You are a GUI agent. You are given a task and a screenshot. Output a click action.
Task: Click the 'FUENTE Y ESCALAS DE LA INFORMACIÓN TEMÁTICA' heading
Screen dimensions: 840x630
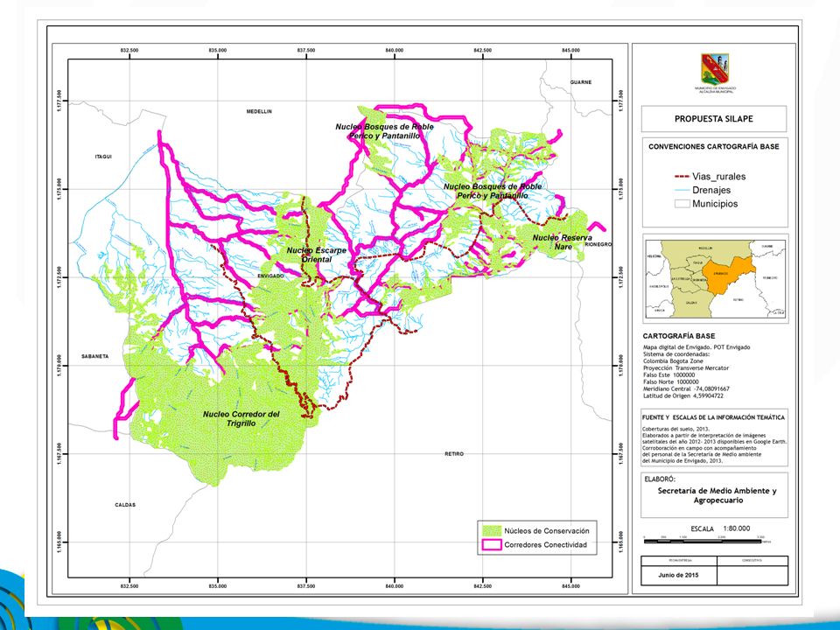point(714,417)
